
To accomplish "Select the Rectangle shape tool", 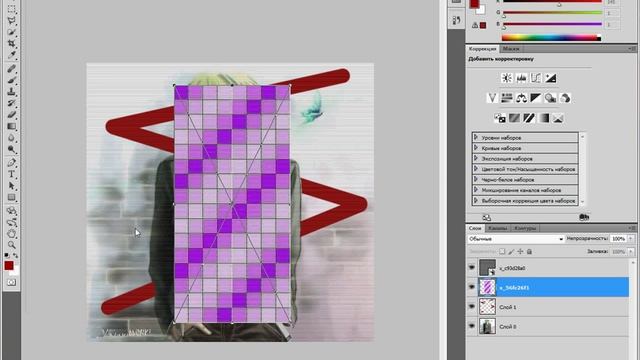I will pos(11,198).
